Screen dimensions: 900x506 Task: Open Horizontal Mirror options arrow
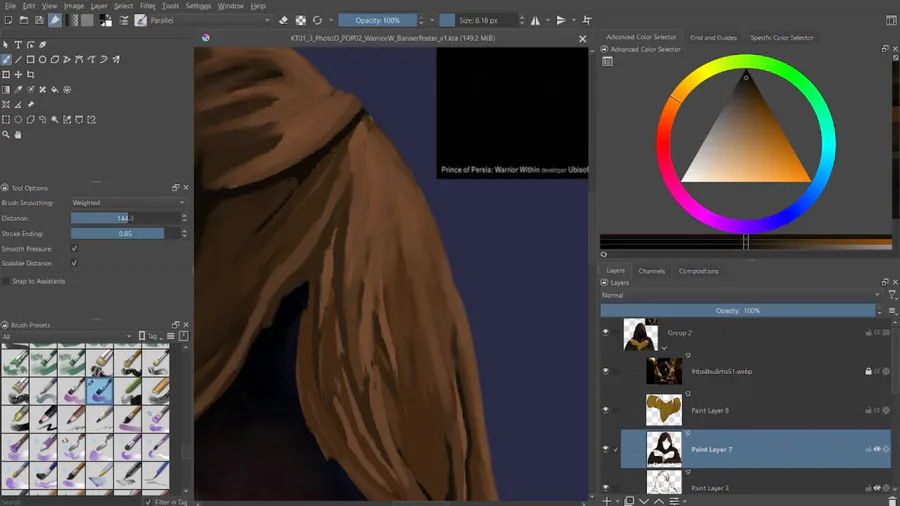pos(548,20)
